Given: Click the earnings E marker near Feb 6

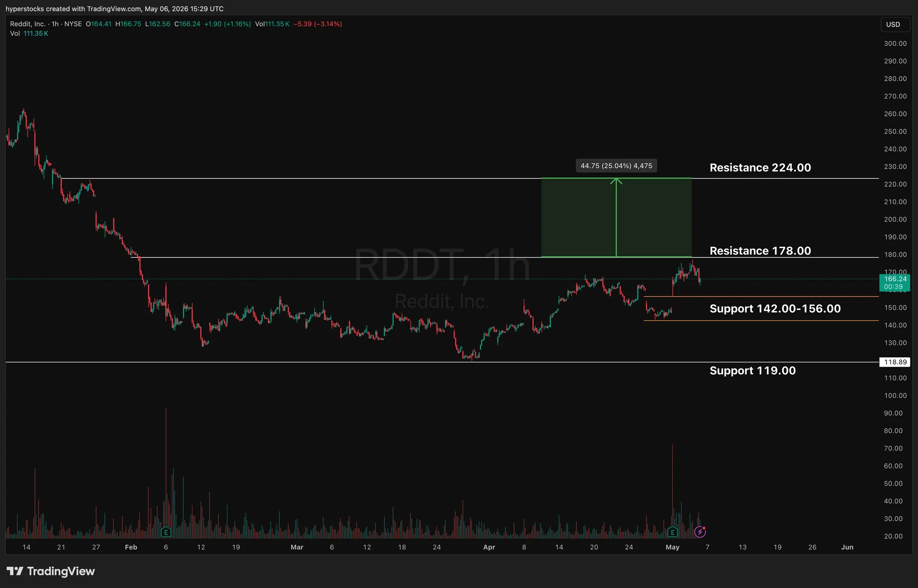Looking at the screenshot, I should pos(166,532).
